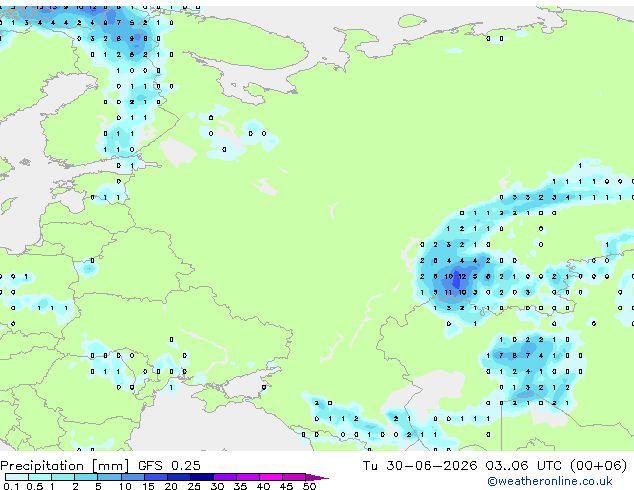Click the over-50 arrow tip of legend
634x490 pixels.
click(317, 477)
